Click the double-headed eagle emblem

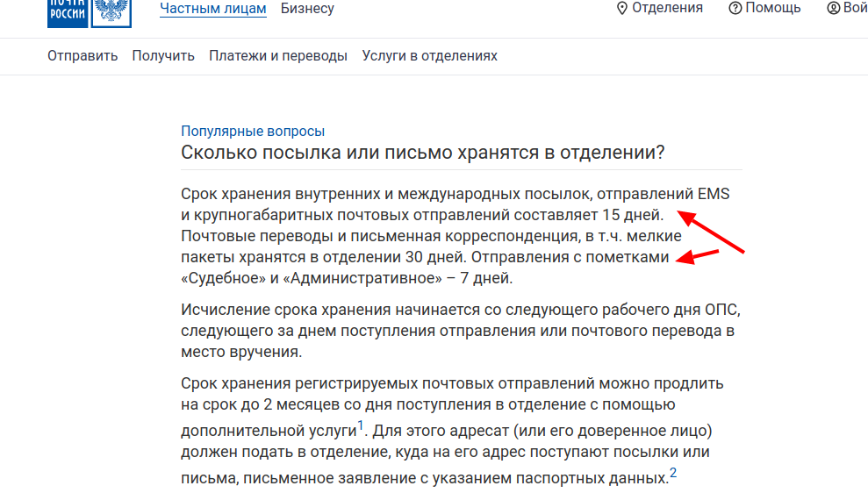click(111, 12)
